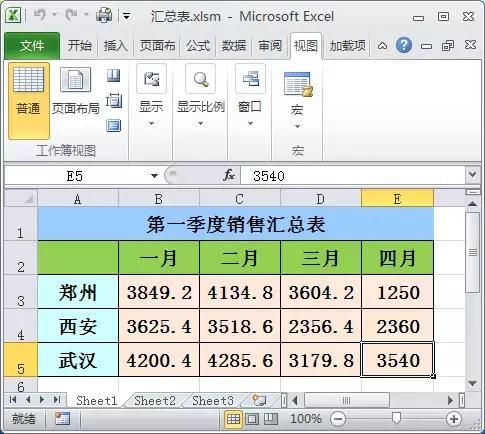
Task: Click the select-all corner of the sheet
Action: (21, 199)
